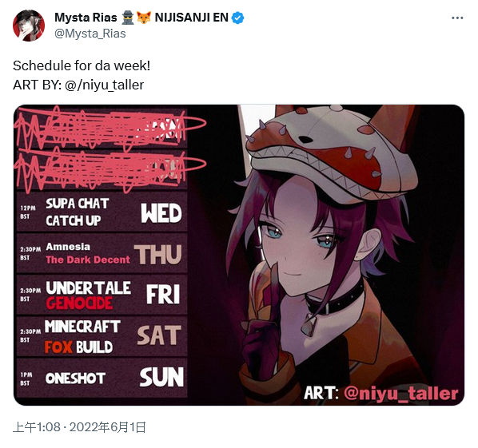Viewport: 478px width, 448px height.
Task: Click the 'Schedule for da week!' text
Action: point(82,65)
